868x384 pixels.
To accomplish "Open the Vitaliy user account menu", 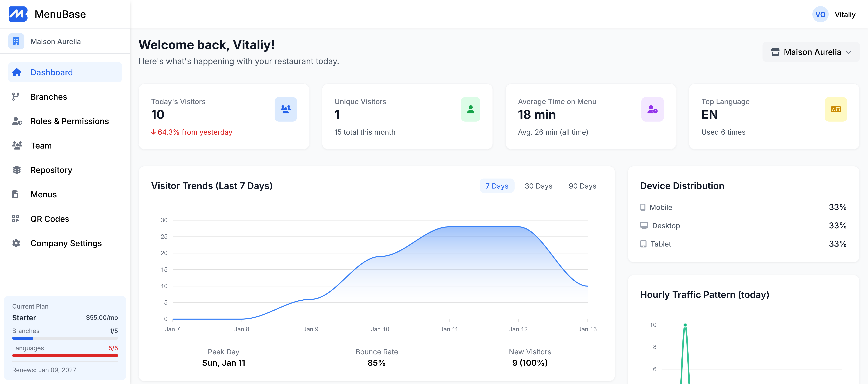I will coord(845,14).
